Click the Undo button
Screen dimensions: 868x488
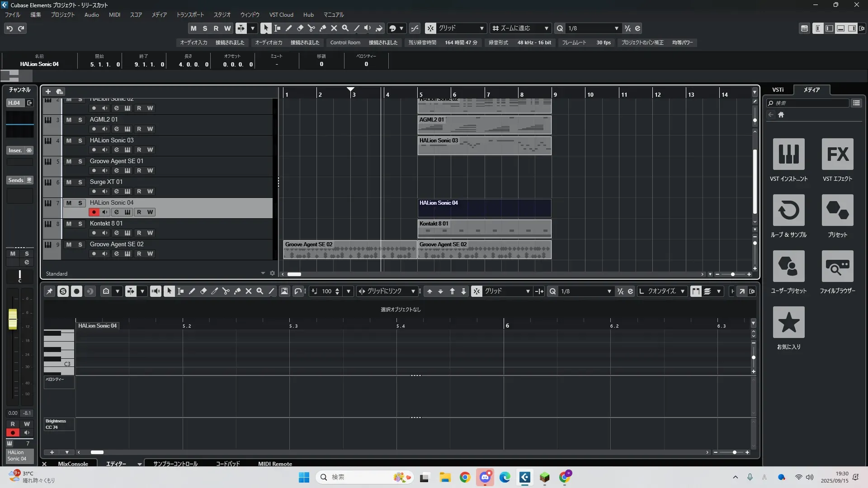click(x=9, y=28)
